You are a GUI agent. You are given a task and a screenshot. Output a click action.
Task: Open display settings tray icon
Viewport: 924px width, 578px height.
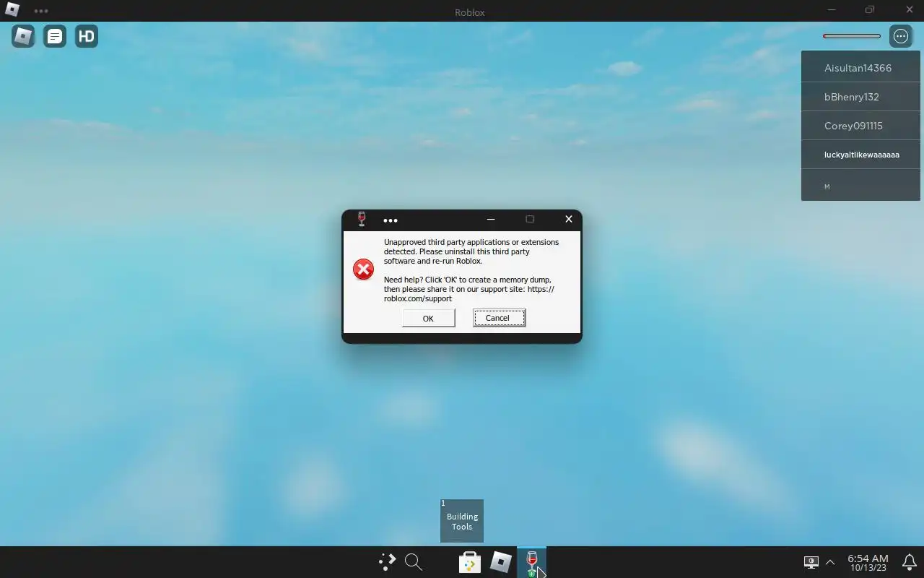click(x=811, y=562)
